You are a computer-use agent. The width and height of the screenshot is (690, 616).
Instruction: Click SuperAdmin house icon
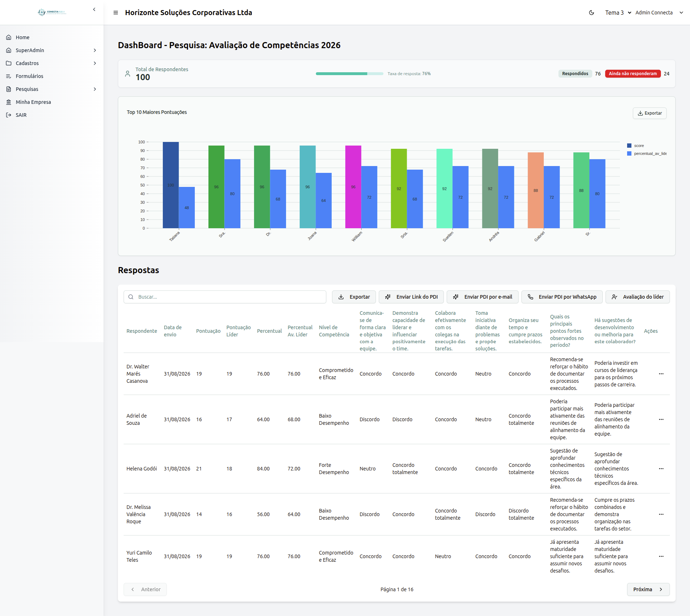coord(9,50)
